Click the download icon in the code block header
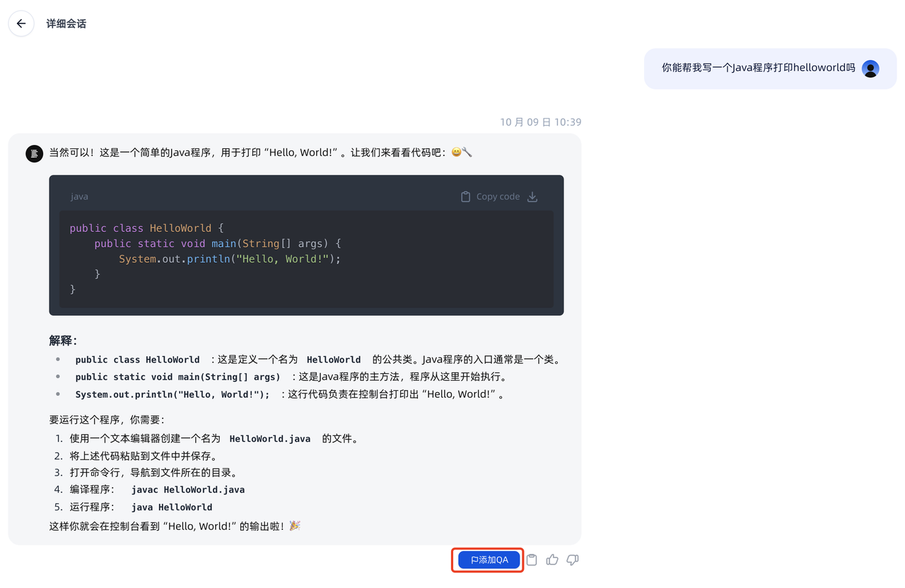This screenshot has height=588, width=905. (x=532, y=196)
